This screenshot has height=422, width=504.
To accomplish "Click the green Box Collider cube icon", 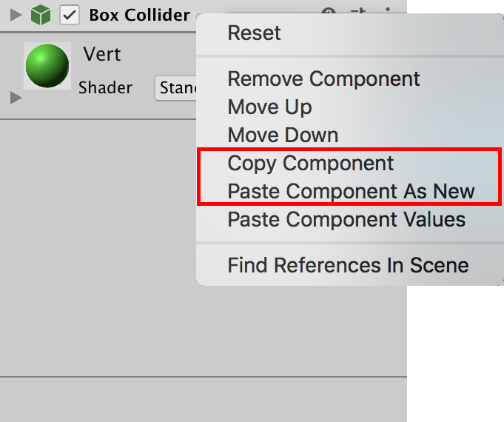I will click(41, 15).
